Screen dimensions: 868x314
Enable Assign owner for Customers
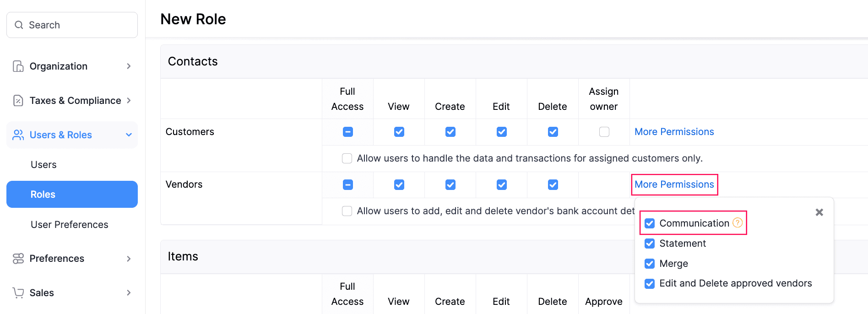point(604,132)
